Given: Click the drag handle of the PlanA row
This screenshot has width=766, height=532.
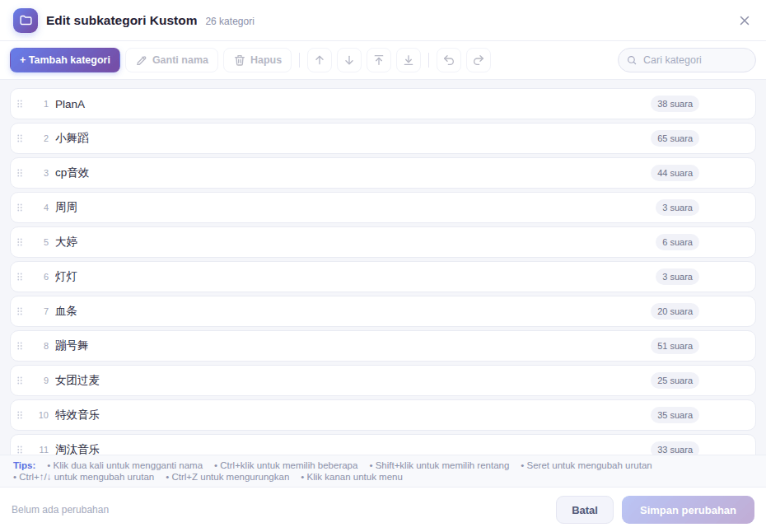Looking at the screenshot, I should [x=20, y=104].
